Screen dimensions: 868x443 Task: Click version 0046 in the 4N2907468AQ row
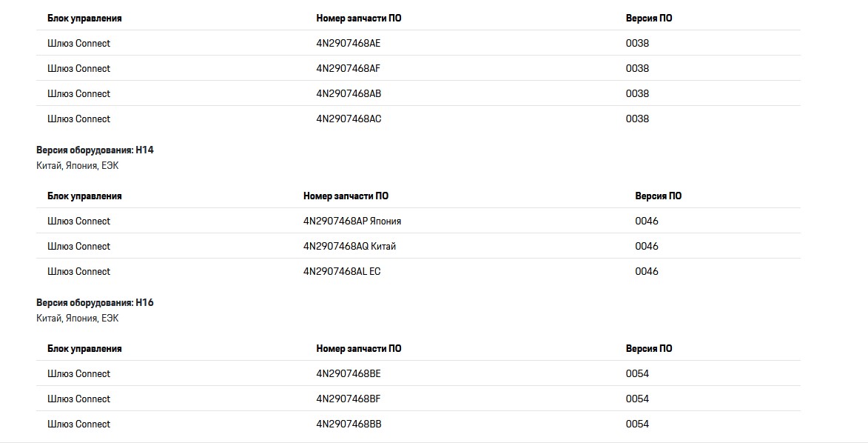point(647,246)
